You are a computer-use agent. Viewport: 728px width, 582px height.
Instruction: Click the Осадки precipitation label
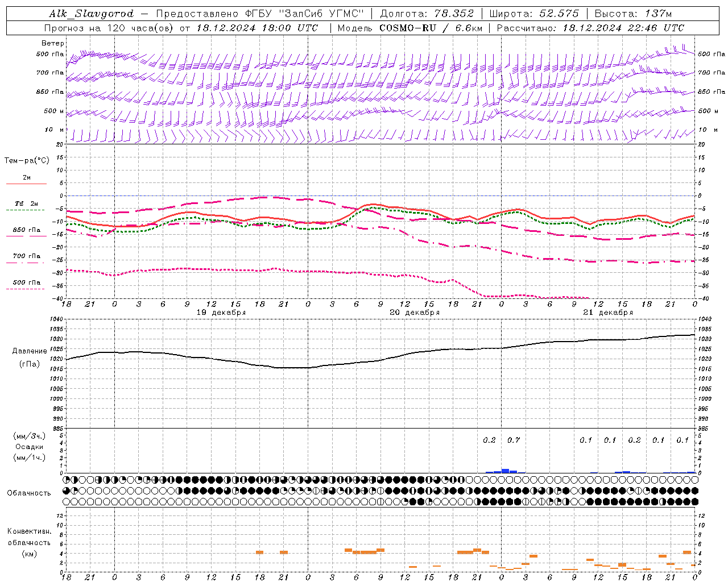[x=30, y=447]
